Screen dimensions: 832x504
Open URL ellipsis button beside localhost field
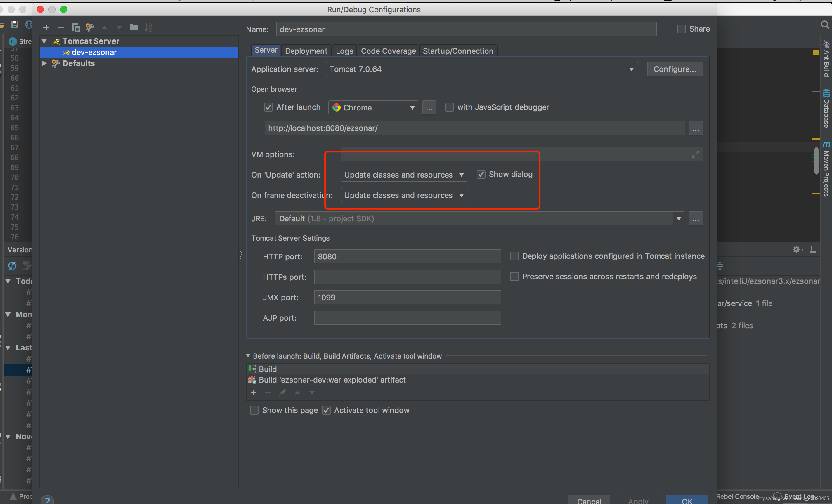point(696,128)
